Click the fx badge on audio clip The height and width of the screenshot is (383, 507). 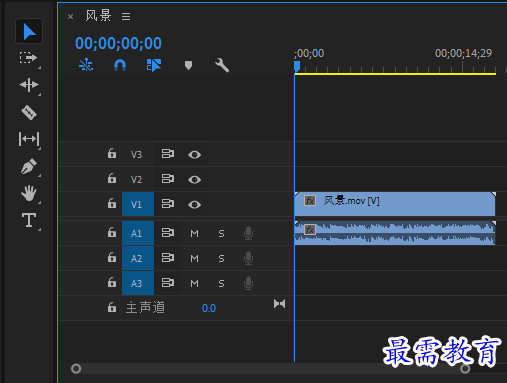(x=310, y=229)
